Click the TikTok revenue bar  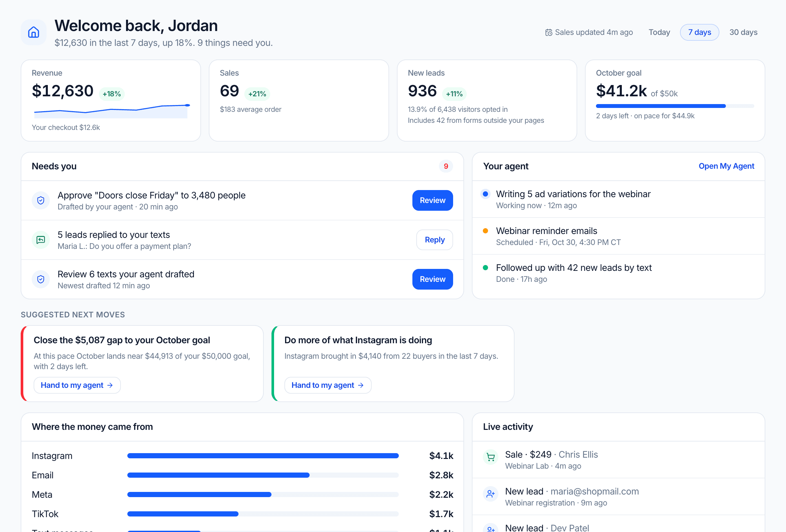tap(263, 514)
